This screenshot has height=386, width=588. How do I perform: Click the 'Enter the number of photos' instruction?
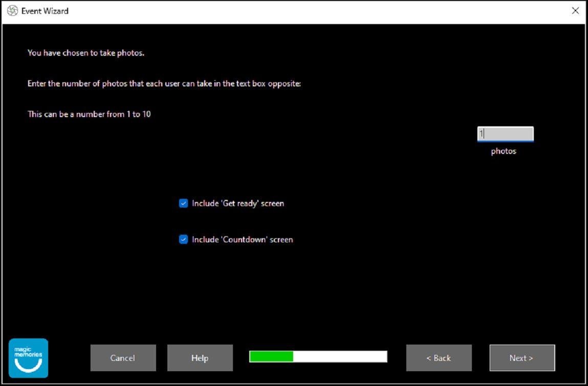(x=164, y=83)
